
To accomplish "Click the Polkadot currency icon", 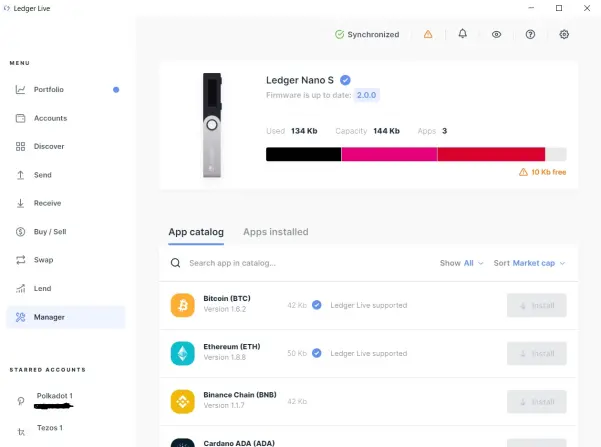I will coord(21,401).
